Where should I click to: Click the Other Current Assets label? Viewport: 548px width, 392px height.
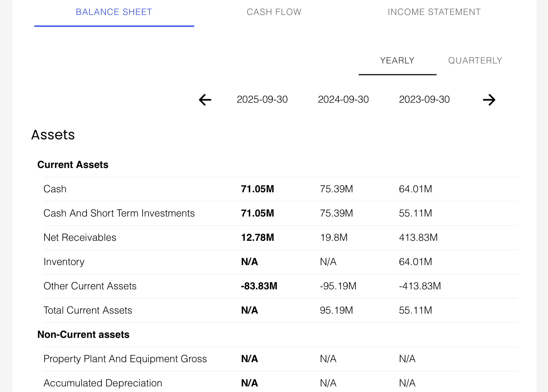click(x=90, y=286)
